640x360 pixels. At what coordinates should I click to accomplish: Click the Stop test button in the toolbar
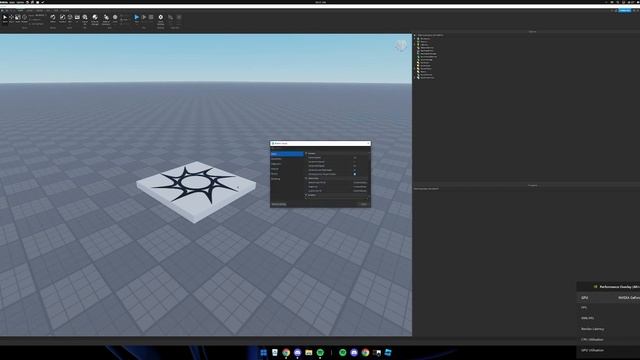pos(151,18)
